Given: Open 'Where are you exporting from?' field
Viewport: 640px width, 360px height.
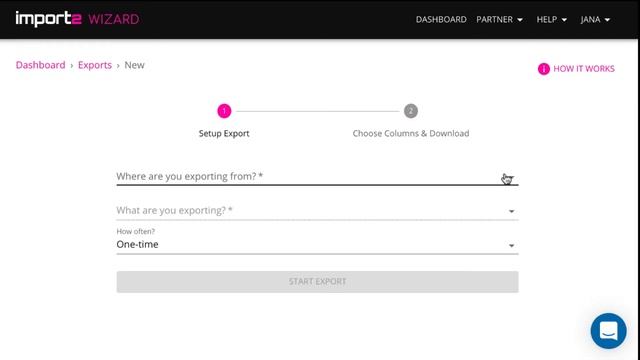Looking at the screenshot, I should click(317, 177).
